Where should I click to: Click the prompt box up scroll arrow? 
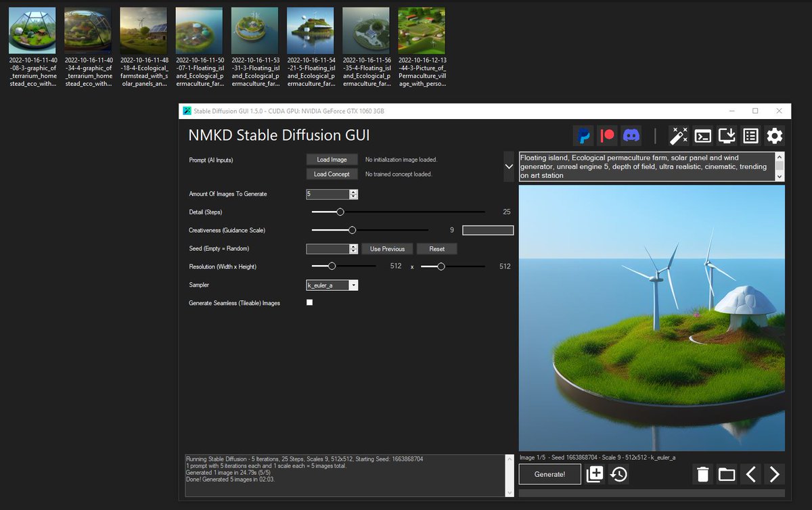click(x=780, y=157)
